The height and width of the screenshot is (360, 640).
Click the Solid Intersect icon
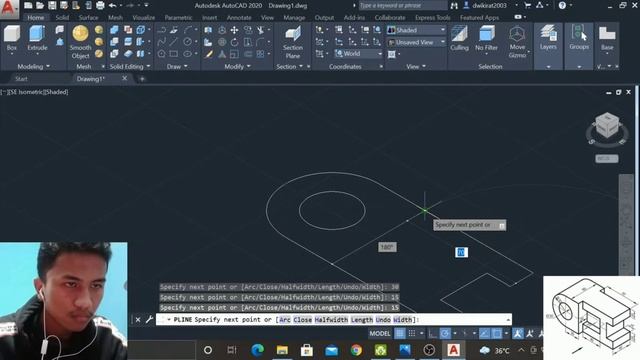pos(114,53)
